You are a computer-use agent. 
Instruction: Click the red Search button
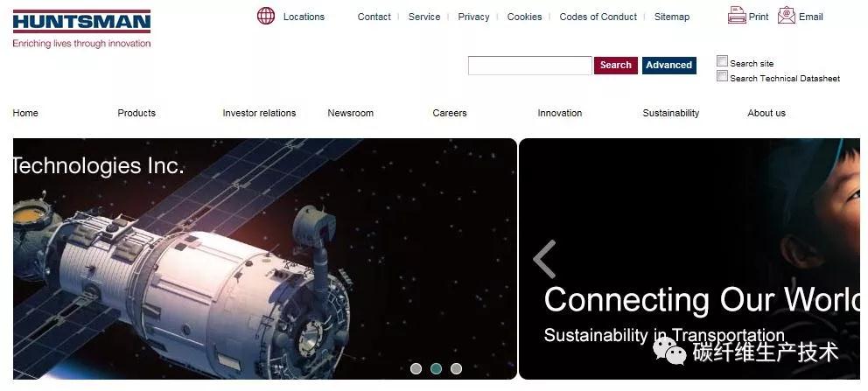pyautogui.click(x=616, y=66)
